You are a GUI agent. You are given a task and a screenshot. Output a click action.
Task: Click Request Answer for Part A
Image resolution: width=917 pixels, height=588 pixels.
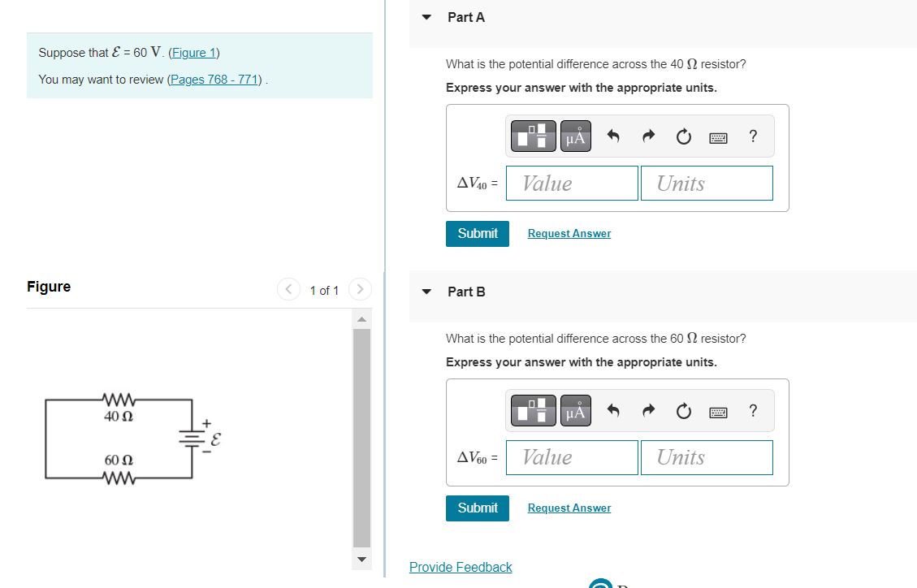pyautogui.click(x=569, y=233)
